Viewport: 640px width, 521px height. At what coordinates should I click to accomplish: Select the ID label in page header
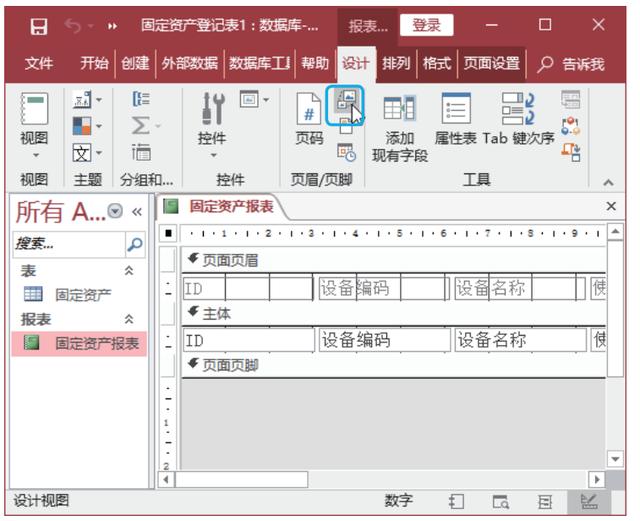(x=248, y=289)
